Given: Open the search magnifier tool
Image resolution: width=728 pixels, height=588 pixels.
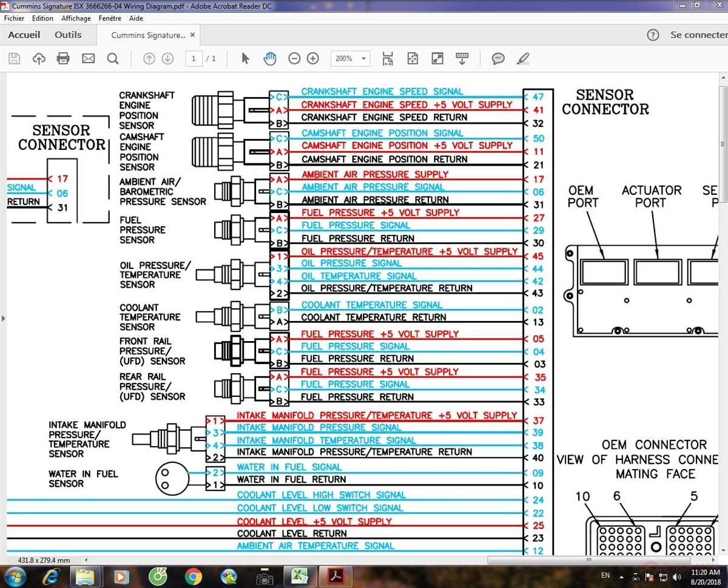Looking at the screenshot, I should [x=113, y=58].
